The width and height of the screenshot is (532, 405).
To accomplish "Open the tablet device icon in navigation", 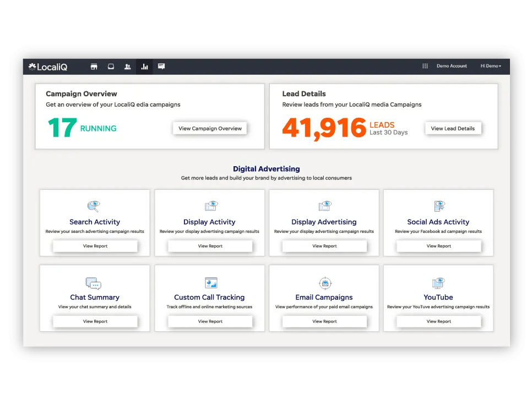I will (111, 67).
